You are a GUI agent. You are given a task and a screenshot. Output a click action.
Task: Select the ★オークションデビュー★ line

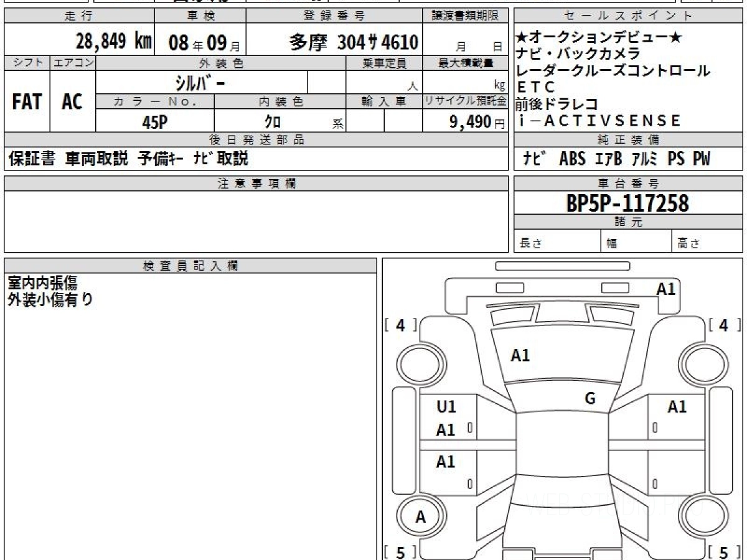point(599,38)
